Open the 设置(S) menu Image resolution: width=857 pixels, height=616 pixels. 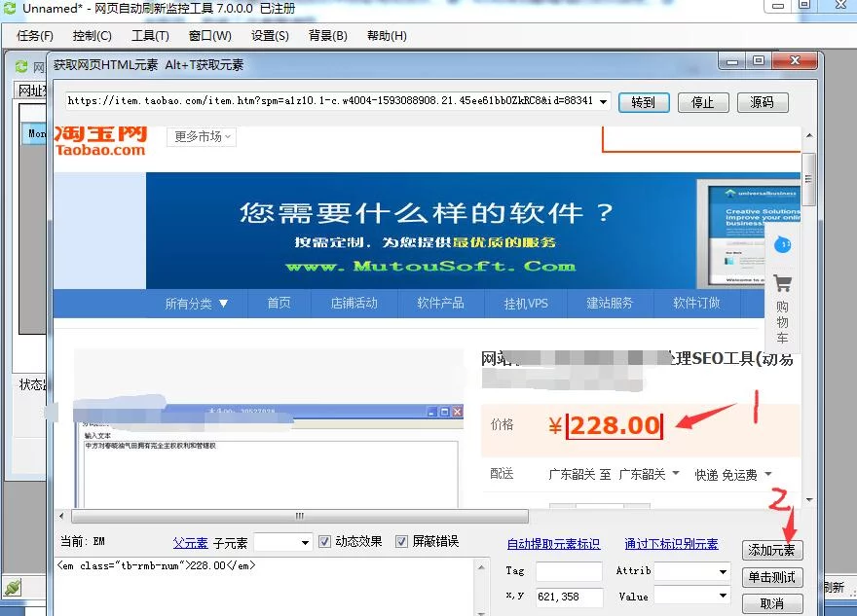[x=270, y=36]
